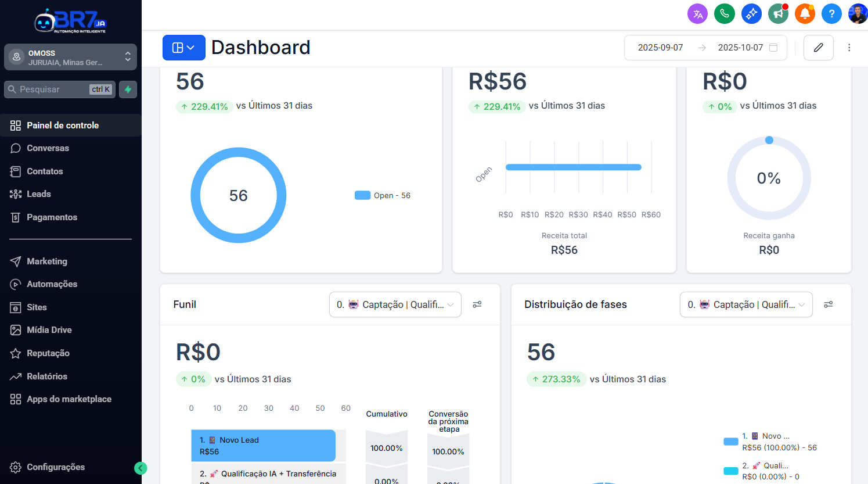The height and width of the screenshot is (484, 868).
Task: Open the green phone dialer icon
Action: 724,13
